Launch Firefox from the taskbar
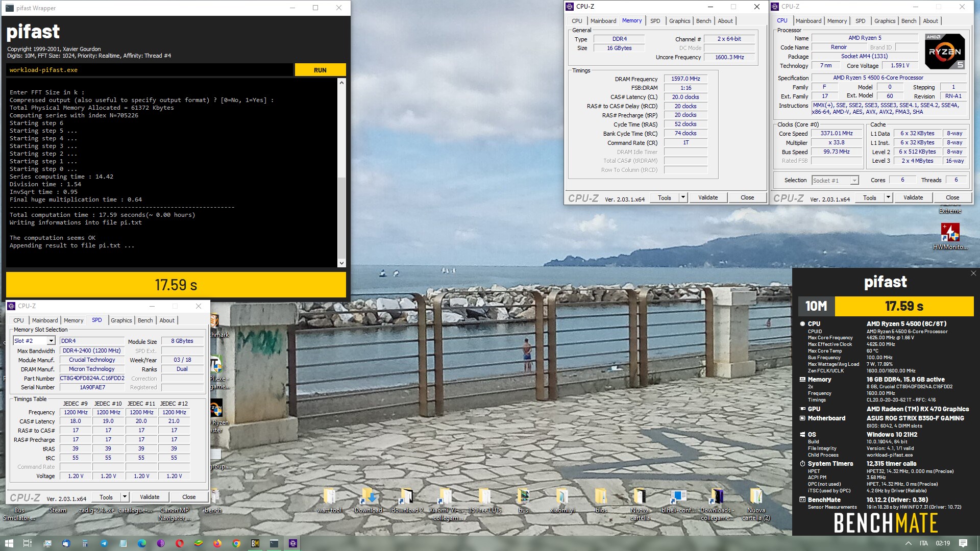This screenshot has width=980, height=551. pos(217,543)
